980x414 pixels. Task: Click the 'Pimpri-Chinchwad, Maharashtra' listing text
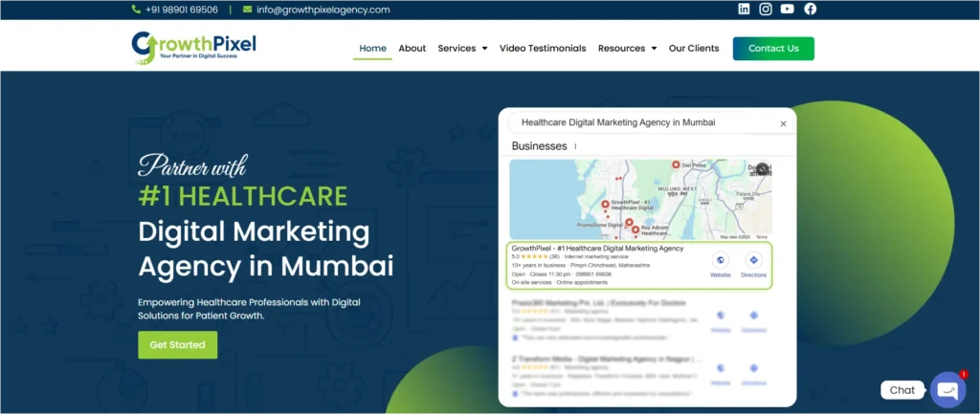point(610,266)
